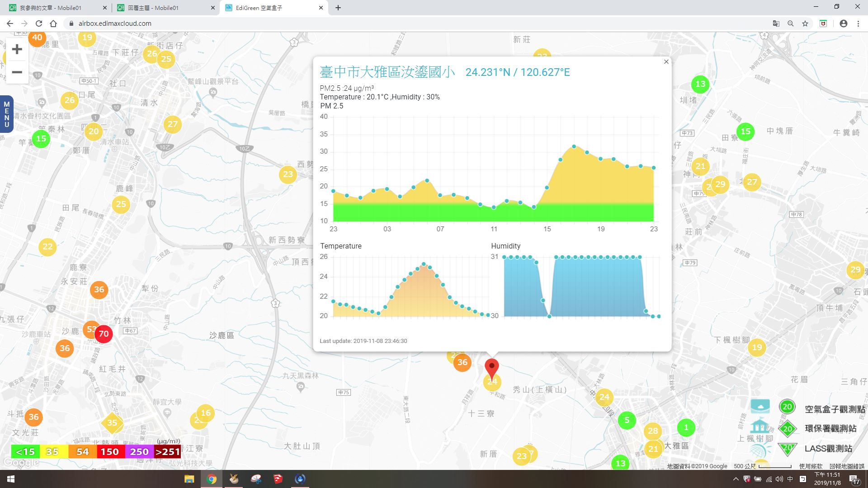Click the purple 250 scale swatch

pyautogui.click(x=139, y=451)
